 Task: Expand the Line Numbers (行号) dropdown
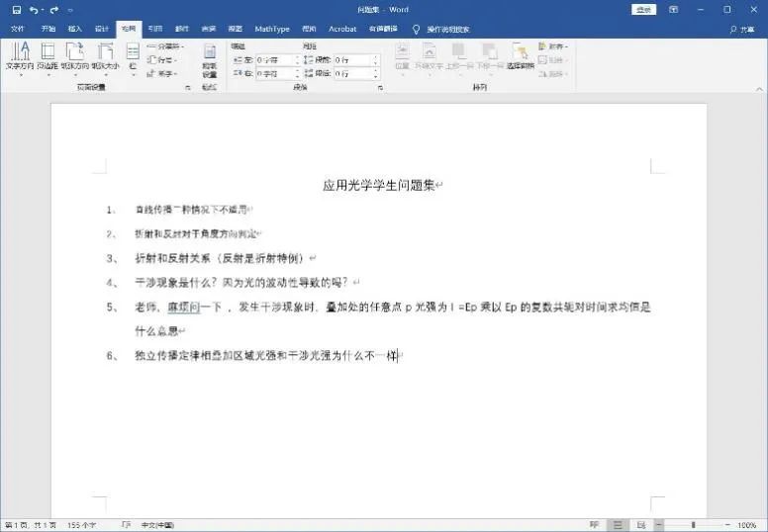(163, 60)
